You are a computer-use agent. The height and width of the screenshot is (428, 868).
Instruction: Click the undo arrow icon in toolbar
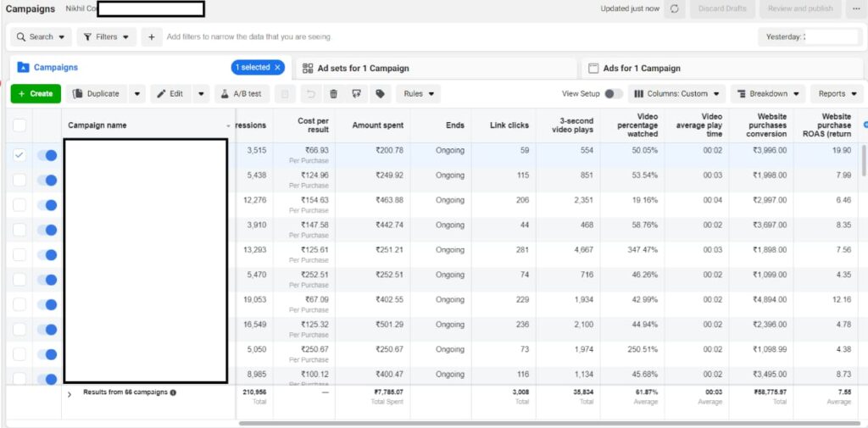(310, 93)
